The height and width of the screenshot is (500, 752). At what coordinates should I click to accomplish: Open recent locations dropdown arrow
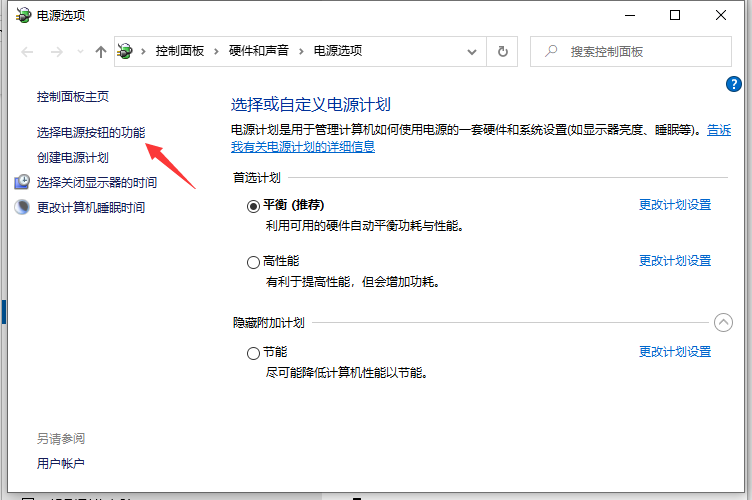pyautogui.click(x=80, y=52)
